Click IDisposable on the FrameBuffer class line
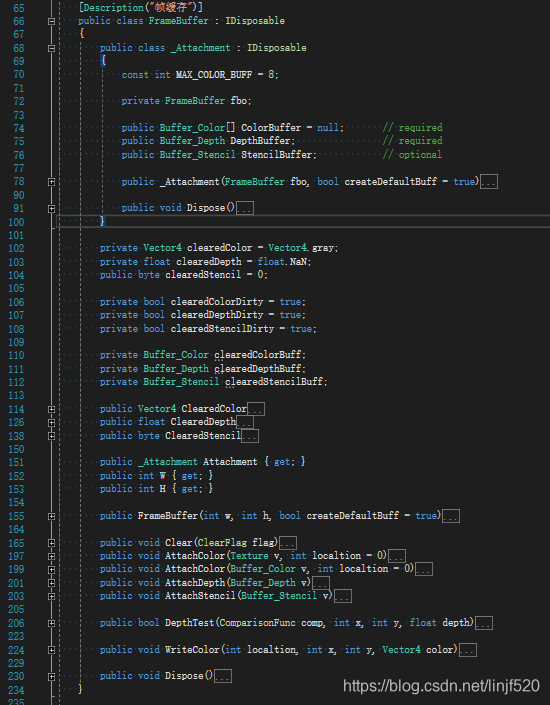This screenshot has width=550, height=705. (x=255, y=21)
